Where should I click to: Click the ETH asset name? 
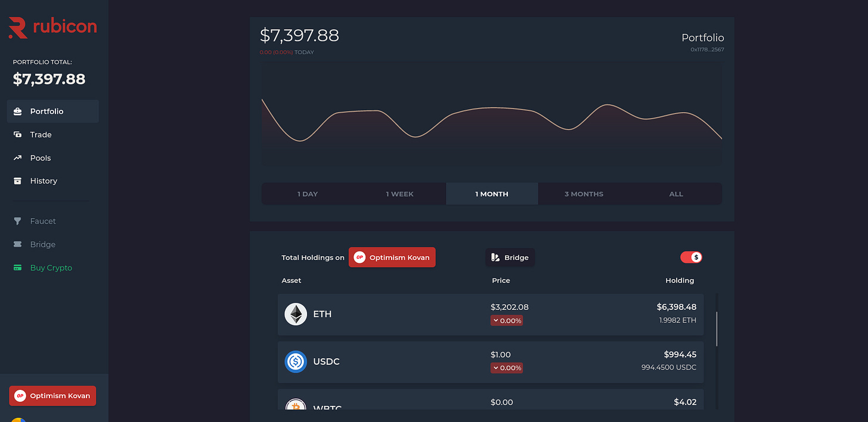(323, 314)
